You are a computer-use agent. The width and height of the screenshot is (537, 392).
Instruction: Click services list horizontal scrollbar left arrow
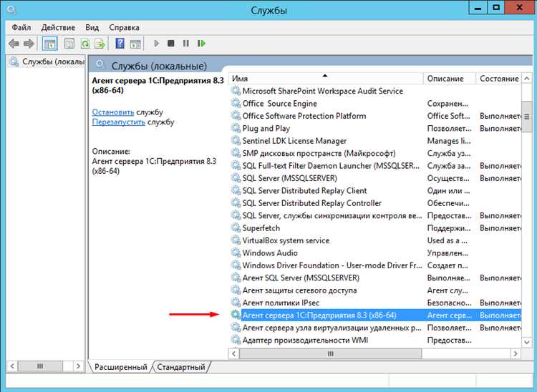pyautogui.click(x=234, y=353)
